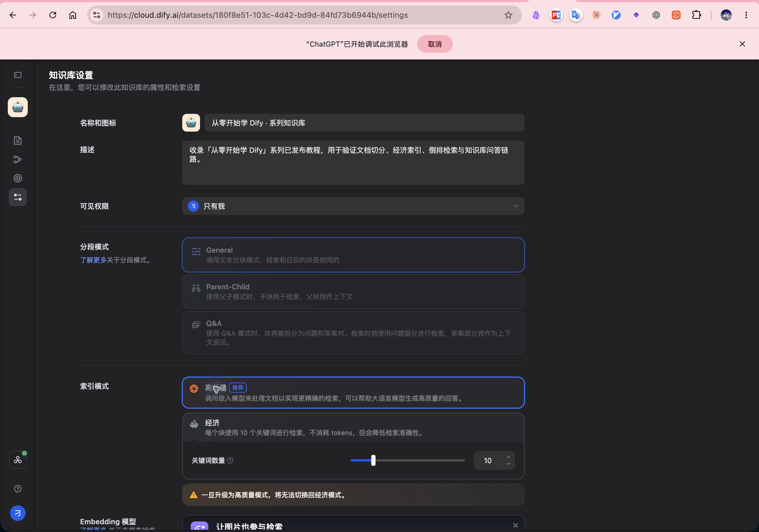759x532 pixels.
Task: Click the knowledge base name input field
Action: tap(364, 123)
